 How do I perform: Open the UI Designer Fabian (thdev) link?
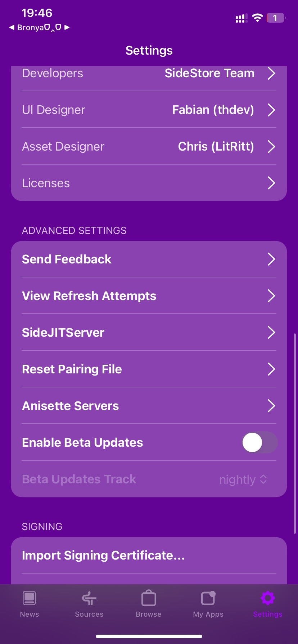(213, 110)
